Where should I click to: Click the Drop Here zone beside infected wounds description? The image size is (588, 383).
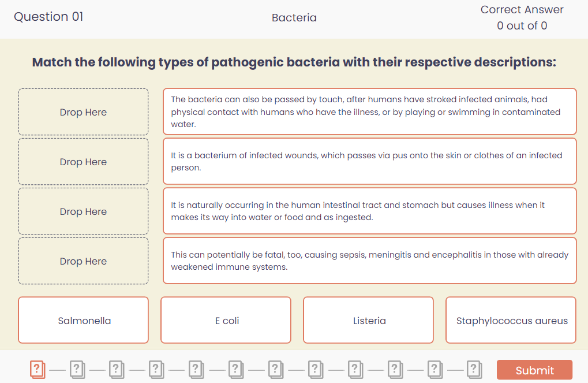point(84,162)
